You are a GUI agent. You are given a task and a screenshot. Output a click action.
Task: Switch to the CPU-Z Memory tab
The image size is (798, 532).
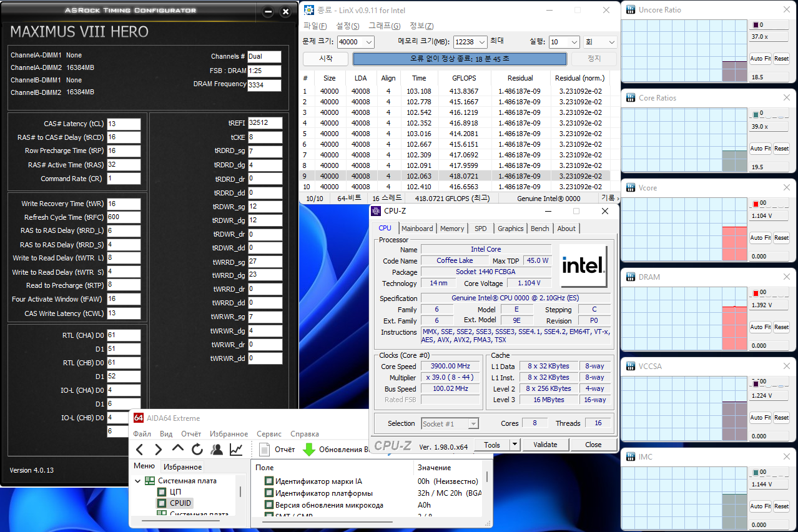coord(452,229)
